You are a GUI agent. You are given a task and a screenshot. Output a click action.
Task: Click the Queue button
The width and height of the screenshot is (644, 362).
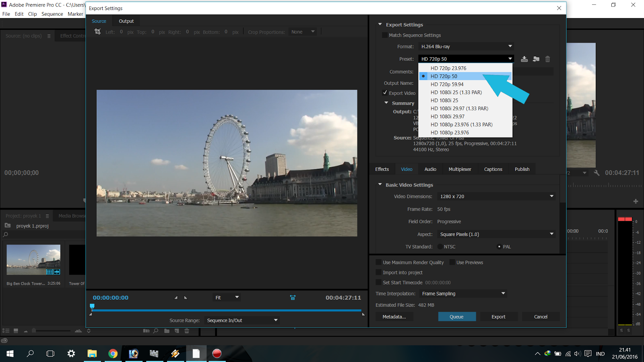pos(457,317)
